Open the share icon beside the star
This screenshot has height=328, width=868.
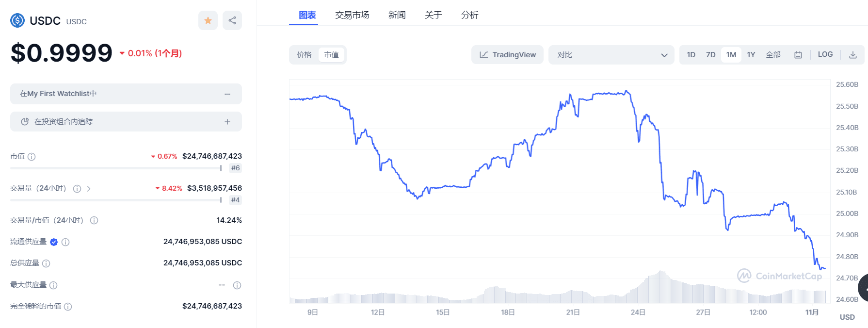click(232, 20)
